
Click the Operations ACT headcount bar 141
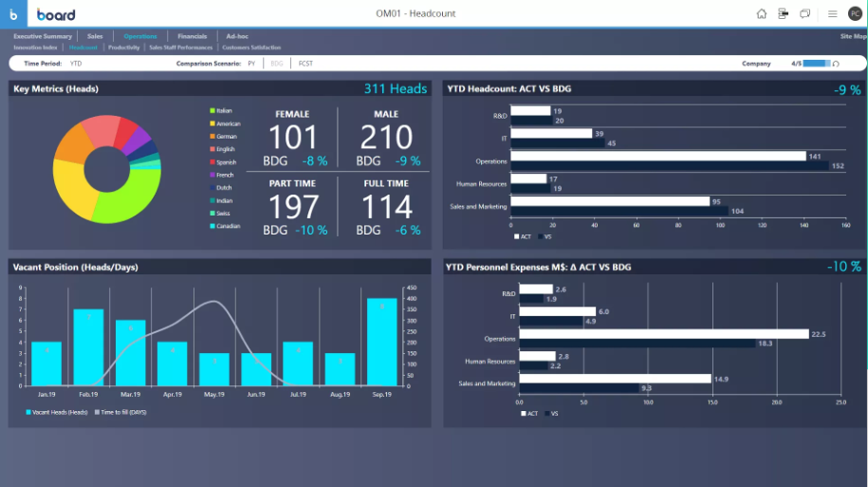tap(658, 157)
